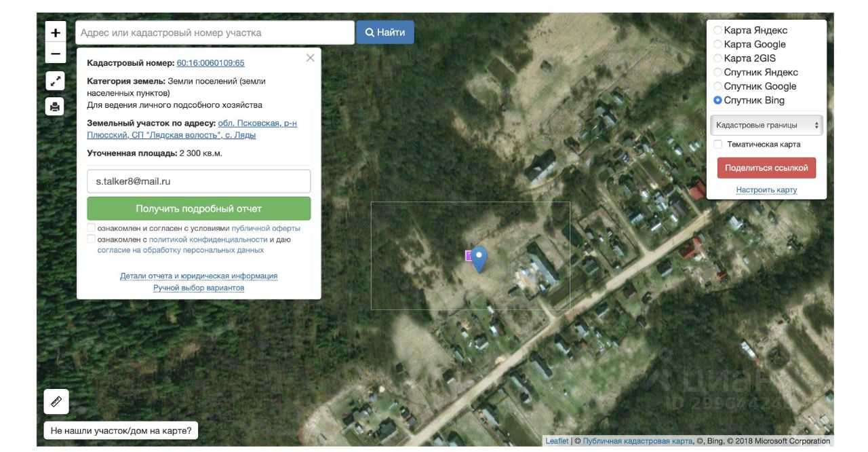Click the address search input field

pos(215,33)
